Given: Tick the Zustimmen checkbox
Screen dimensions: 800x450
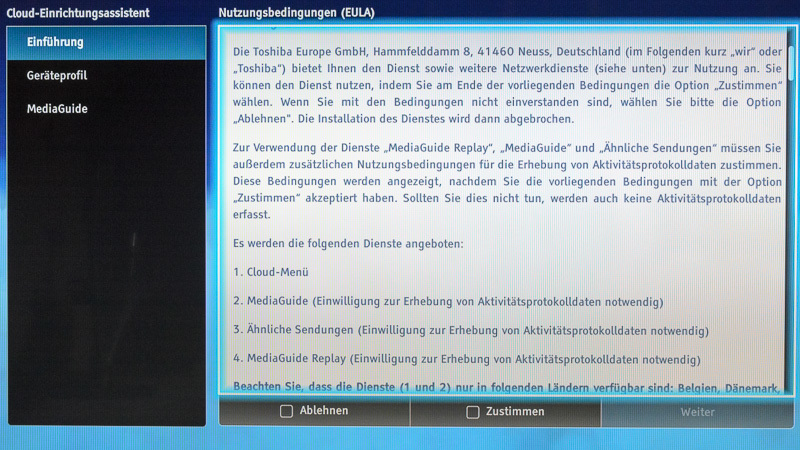Looking at the screenshot, I should (473, 412).
